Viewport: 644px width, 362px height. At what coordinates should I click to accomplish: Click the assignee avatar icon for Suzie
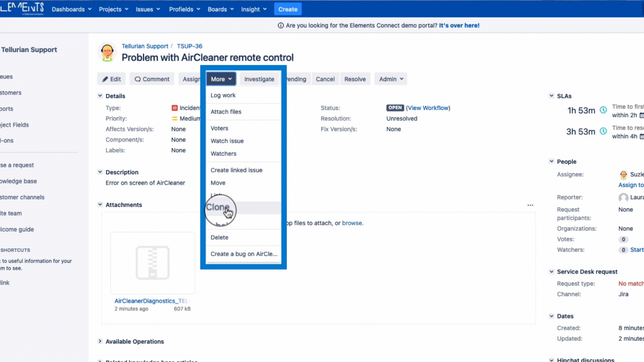(x=623, y=175)
